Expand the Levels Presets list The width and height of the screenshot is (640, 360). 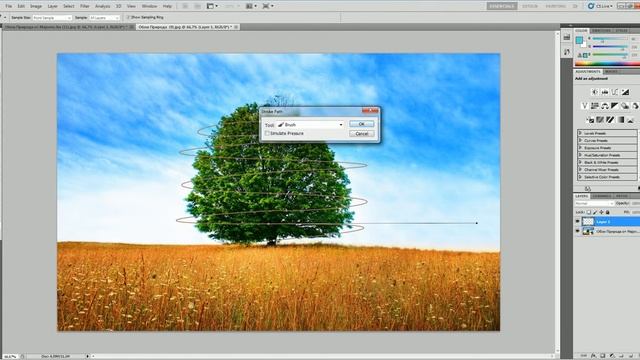point(580,133)
